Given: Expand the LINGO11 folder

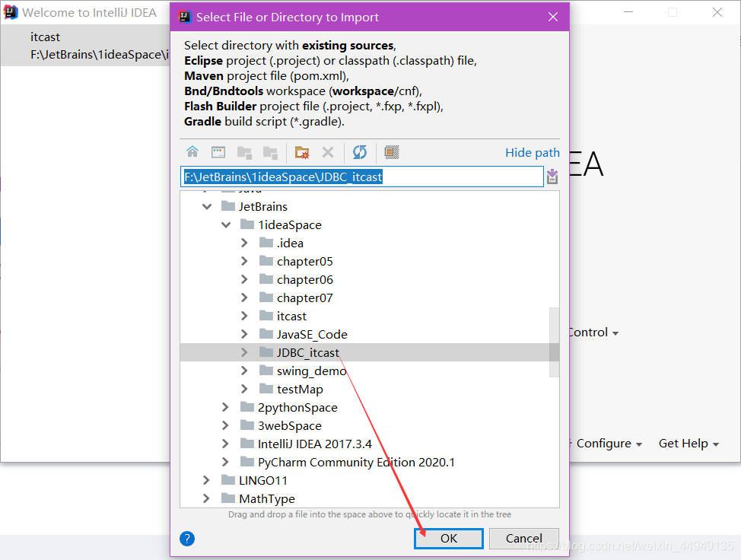Looking at the screenshot, I should click(206, 481).
